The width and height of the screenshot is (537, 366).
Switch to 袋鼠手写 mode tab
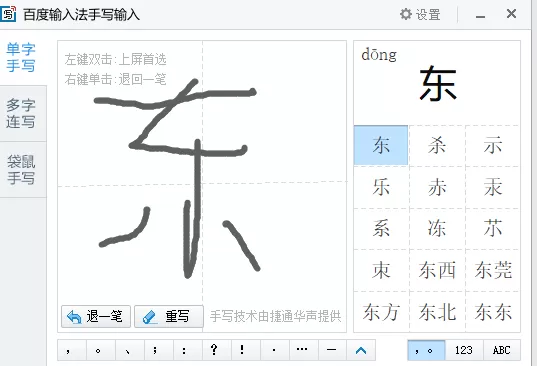[21, 170]
